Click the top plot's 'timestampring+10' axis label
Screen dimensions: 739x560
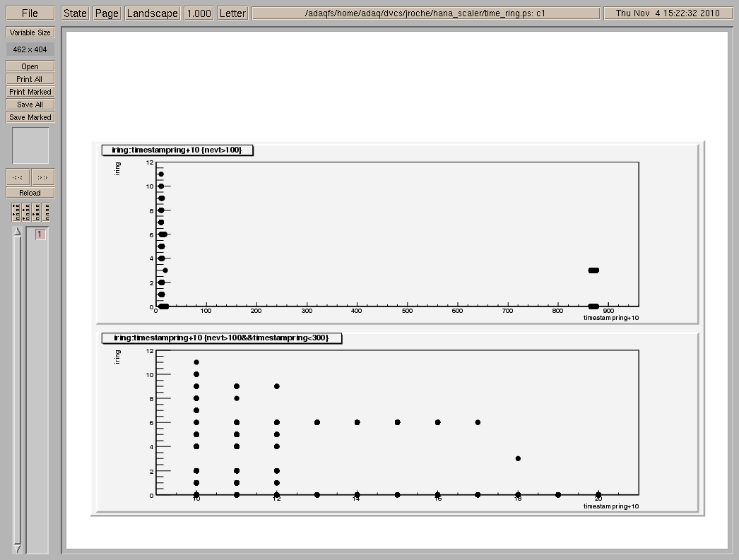pos(611,318)
